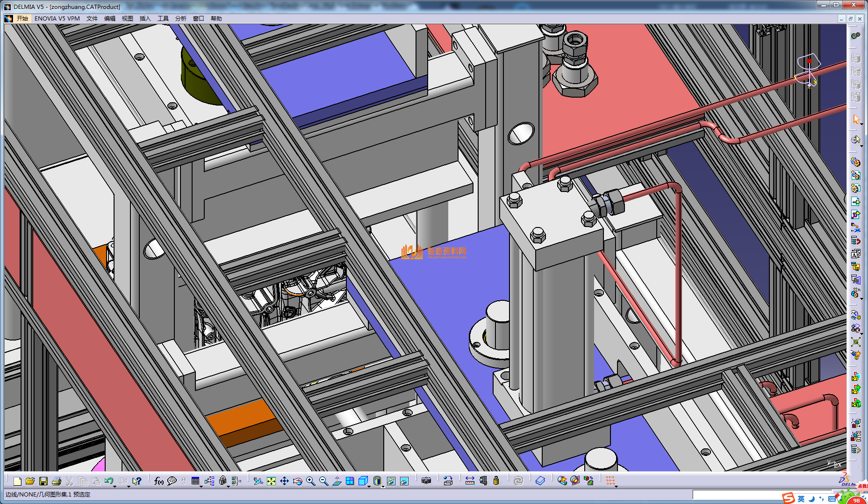Viewport: 868px width, 504px height.
Task: Click the Fit All In view icon
Action: coord(271,481)
